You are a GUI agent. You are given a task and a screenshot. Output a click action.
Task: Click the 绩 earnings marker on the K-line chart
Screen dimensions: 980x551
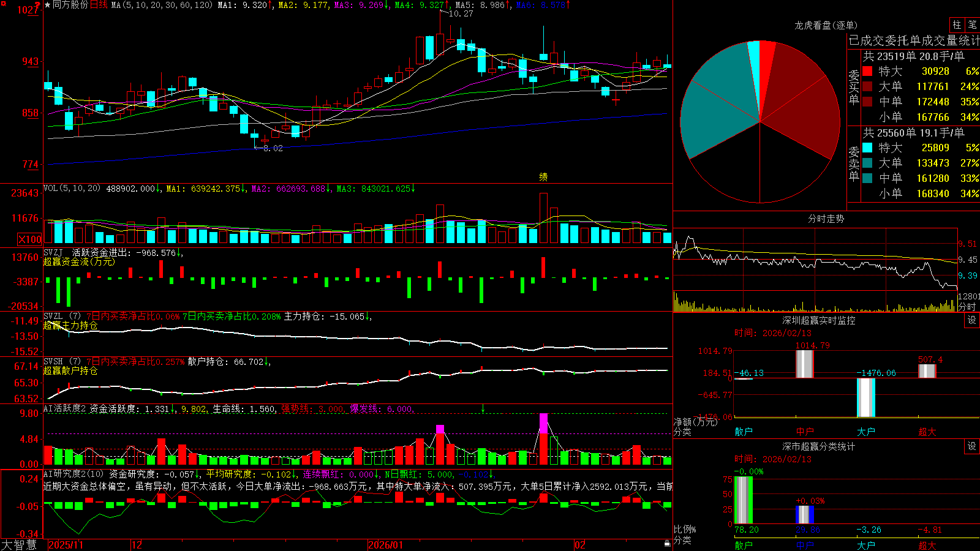pos(543,177)
